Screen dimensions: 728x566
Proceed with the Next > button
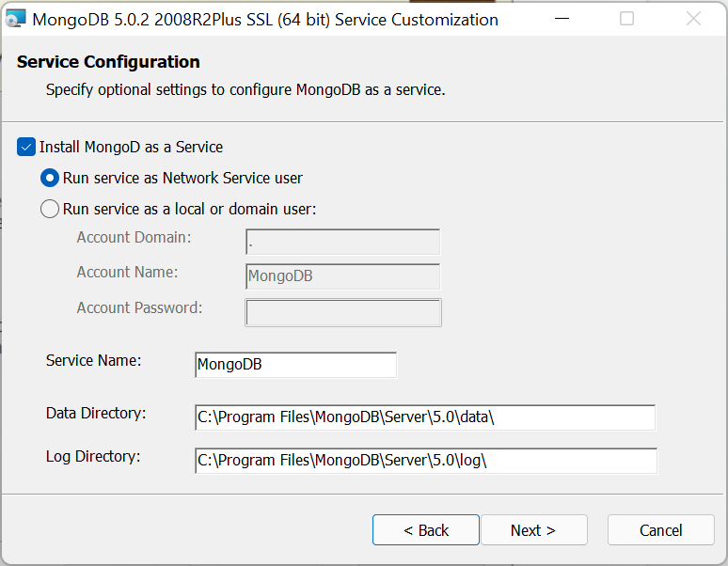tap(534, 530)
